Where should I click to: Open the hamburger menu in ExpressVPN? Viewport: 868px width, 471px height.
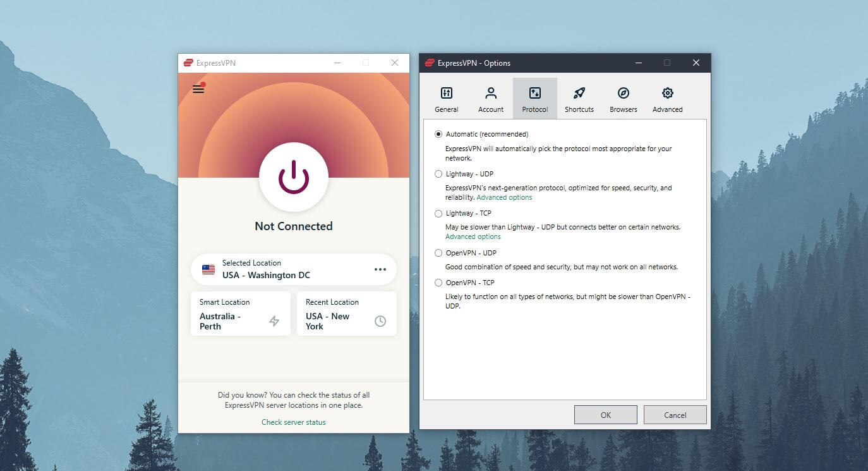[198, 89]
